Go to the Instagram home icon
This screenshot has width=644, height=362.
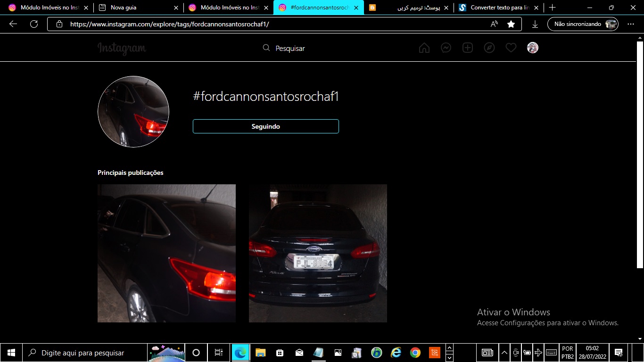point(424,48)
